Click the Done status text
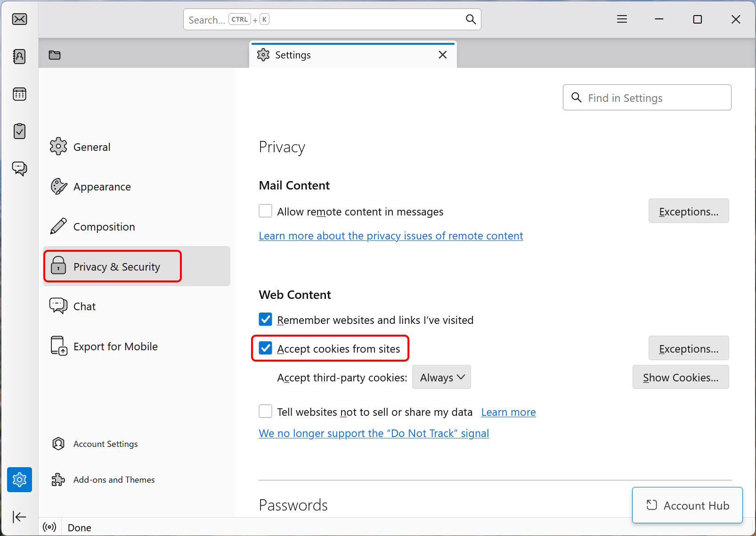The width and height of the screenshot is (756, 536). [x=80, y=528]
